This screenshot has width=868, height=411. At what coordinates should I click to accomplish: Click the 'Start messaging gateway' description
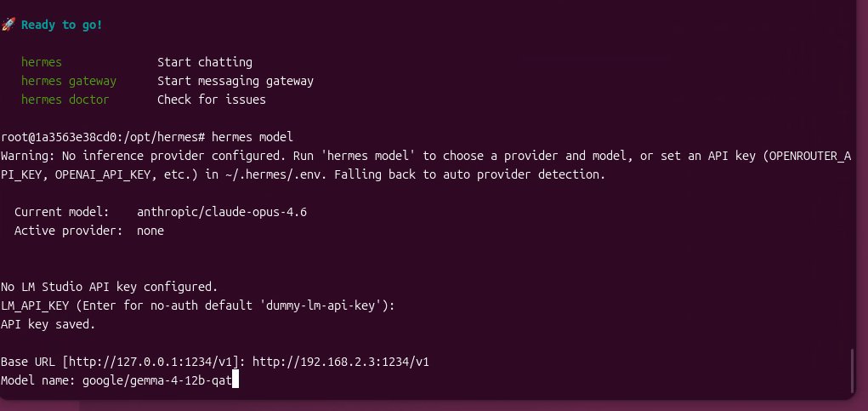click(235, 81)
